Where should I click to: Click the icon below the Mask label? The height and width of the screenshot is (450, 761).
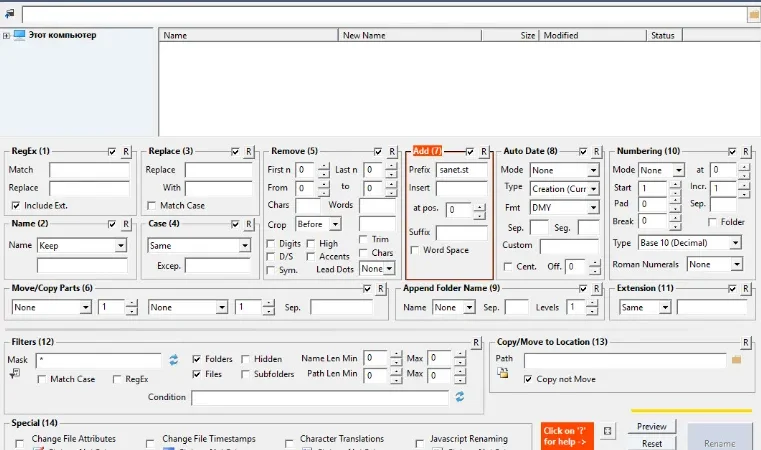click(15, 373)
